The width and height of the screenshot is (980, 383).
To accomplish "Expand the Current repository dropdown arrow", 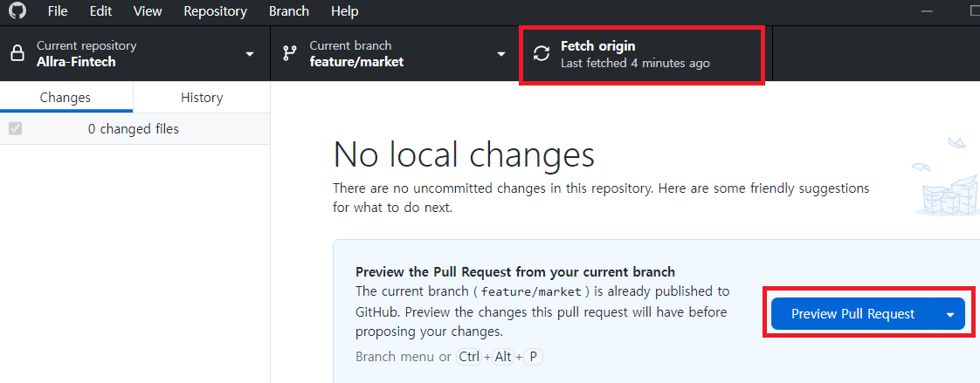I will click(x=250, y=54).
